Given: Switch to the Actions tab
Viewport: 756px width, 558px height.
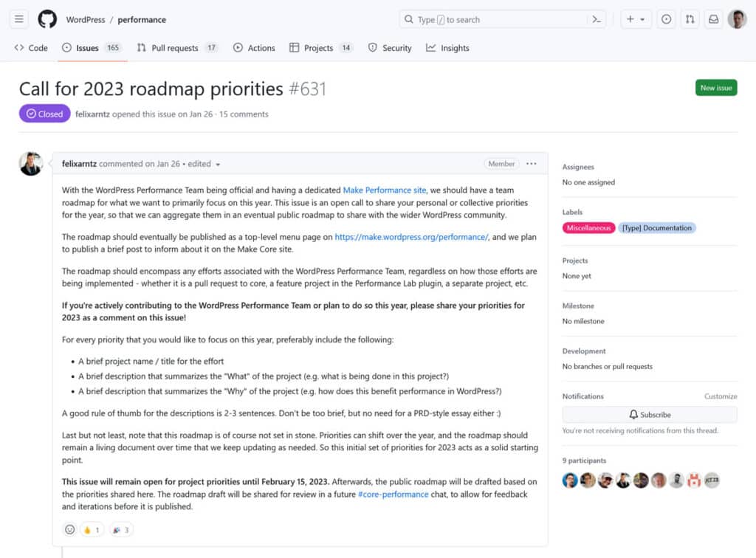Looking at the screenshot, I should point(254,47).
